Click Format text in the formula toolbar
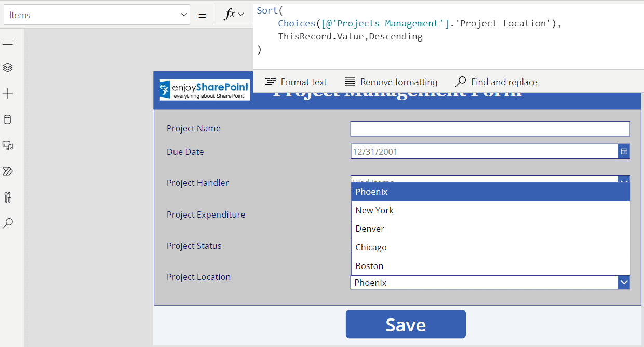 click(296, 82)
